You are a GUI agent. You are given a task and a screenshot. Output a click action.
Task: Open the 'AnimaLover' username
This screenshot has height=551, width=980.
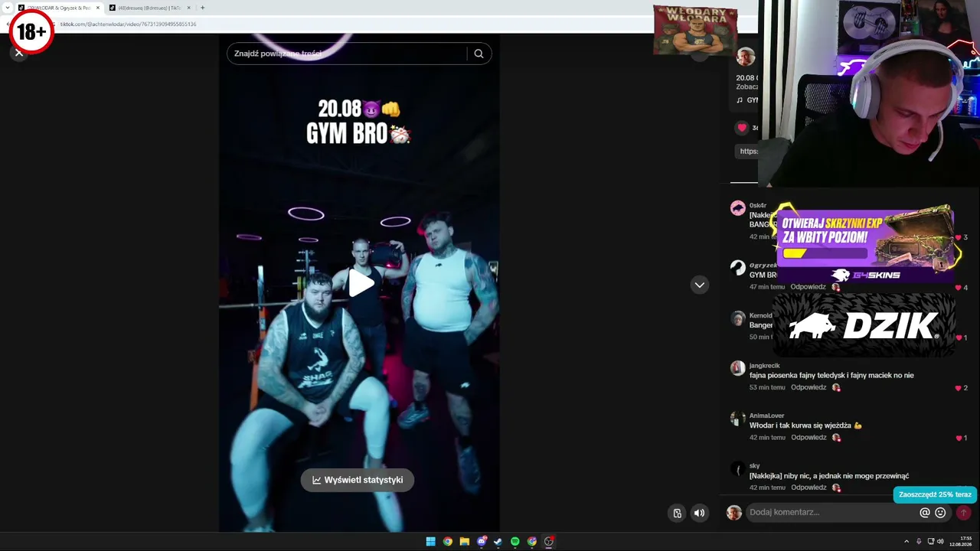point(767,416)
